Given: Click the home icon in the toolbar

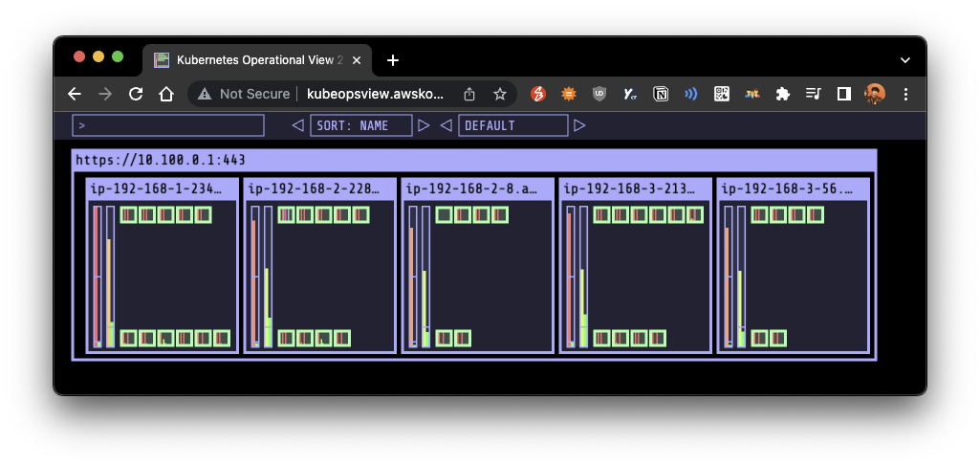Looking at the screenshot, I should 165,94.
